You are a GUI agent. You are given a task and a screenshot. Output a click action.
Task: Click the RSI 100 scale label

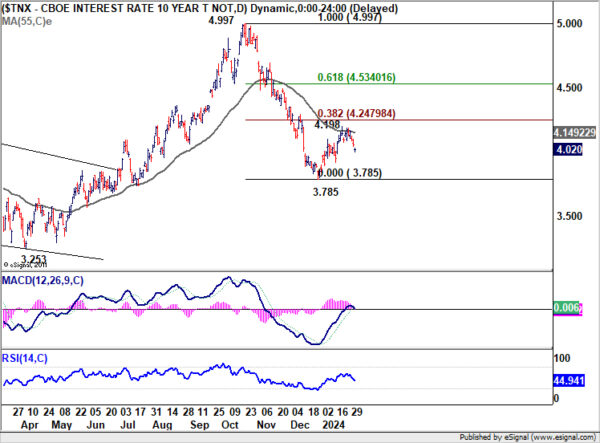pyautogui.click(x=562, y=358)
